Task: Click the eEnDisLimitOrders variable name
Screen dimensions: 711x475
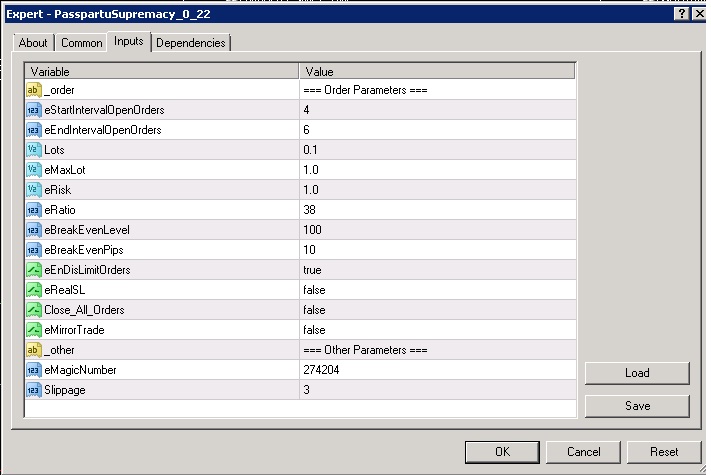Action: (88, 270)
